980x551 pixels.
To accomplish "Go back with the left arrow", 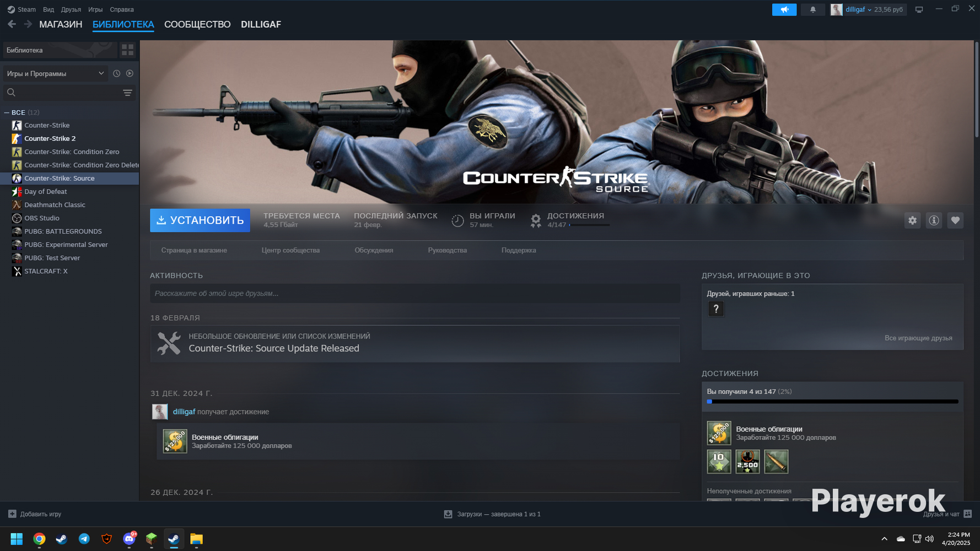I will (12, 24).
